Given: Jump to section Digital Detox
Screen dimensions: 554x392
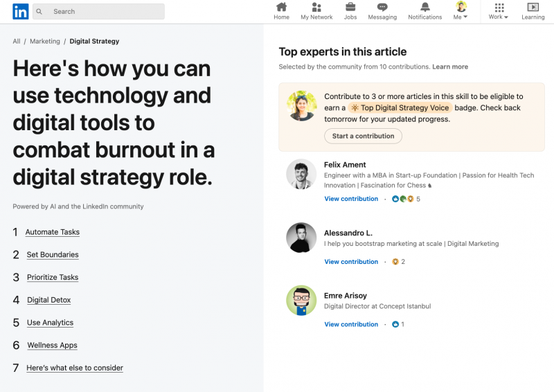Looking at the screenshot, I should (x=48, y=300).
